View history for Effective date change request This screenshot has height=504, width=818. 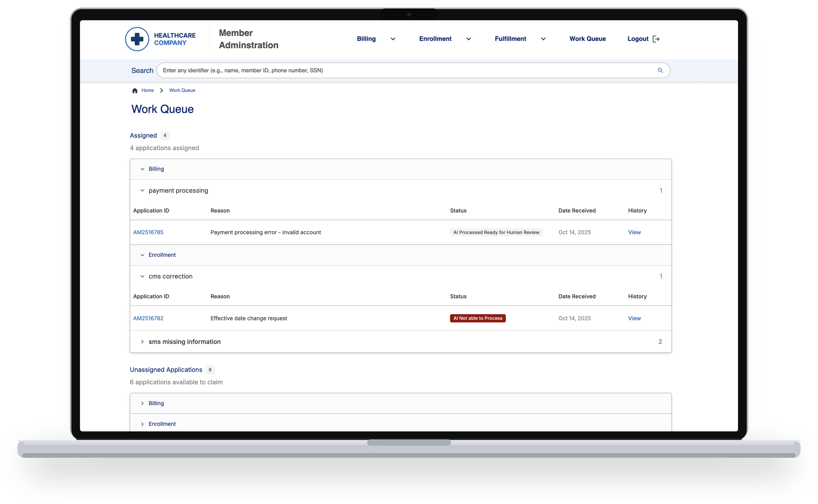click(x=634, y=318)
